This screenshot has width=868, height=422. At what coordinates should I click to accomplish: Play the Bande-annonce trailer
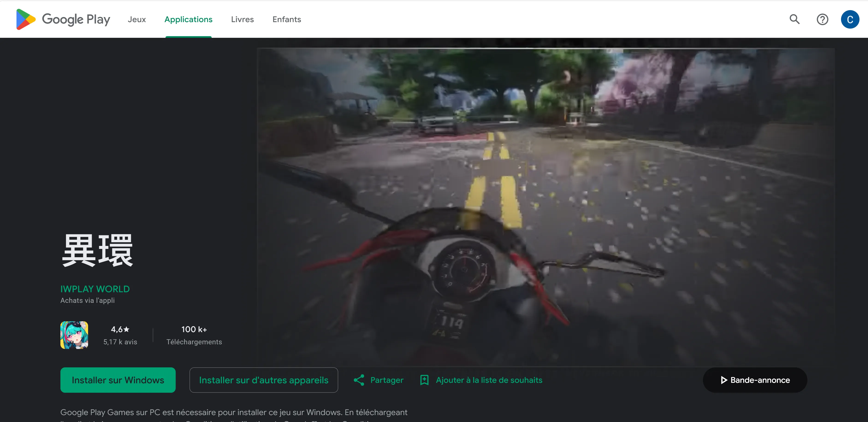(x=755, y=380)
